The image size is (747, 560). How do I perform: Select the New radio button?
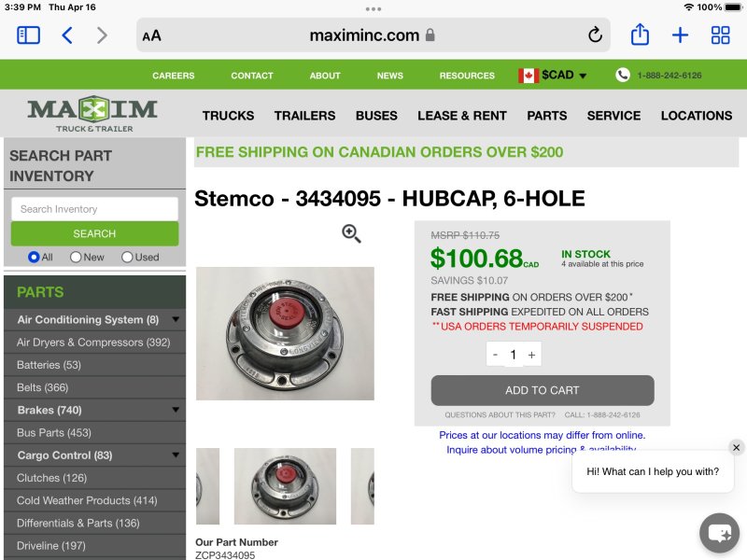76,258
